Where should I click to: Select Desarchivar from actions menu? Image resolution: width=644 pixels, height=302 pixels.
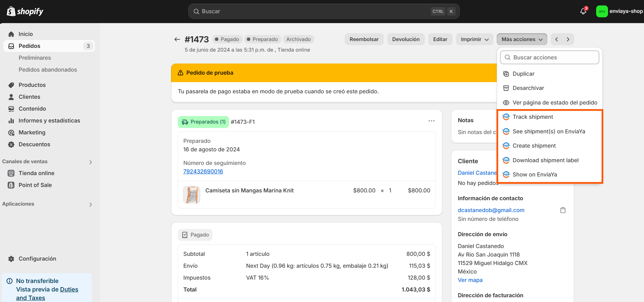549,88
